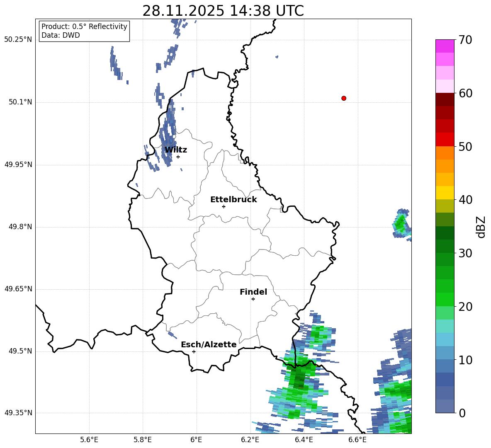Click the dBZ colorbar axis label
The image size is (491, 448).
(x=481, y=227)
